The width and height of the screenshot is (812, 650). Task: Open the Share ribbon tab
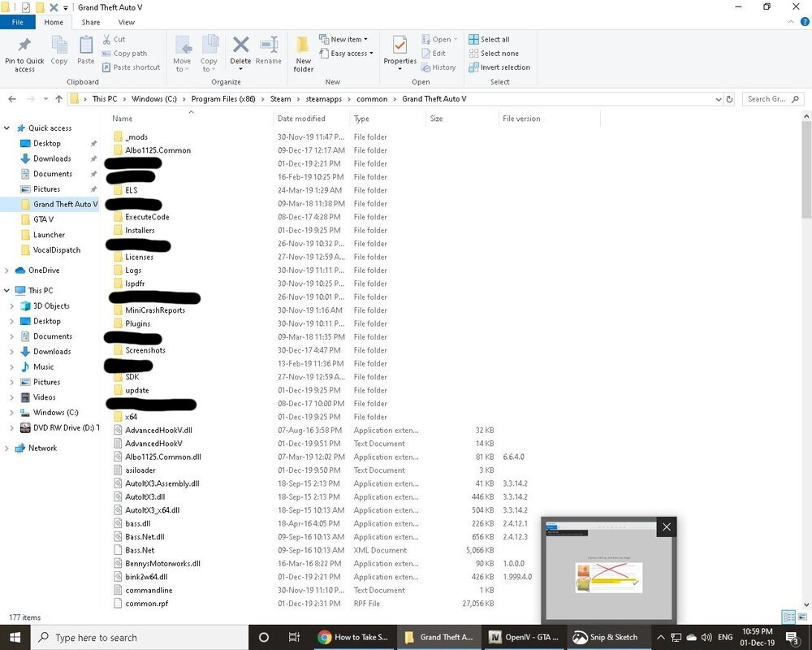pyautogui.click(x=91, y=22)
